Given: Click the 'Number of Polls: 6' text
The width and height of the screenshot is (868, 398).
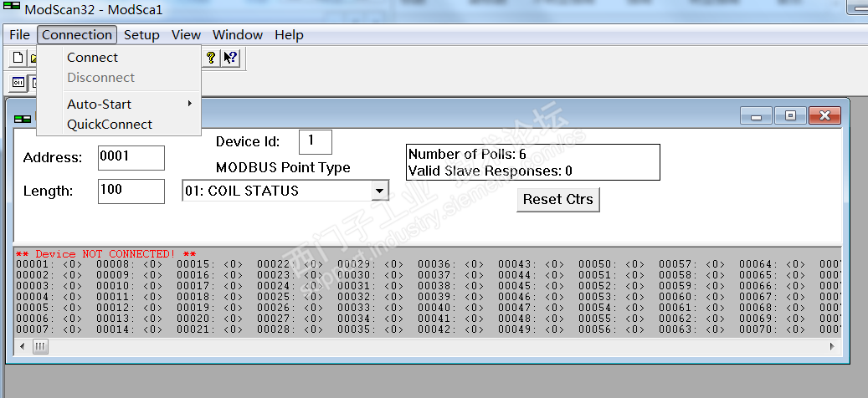Looking at the screenshot, I should coord(467,154).
